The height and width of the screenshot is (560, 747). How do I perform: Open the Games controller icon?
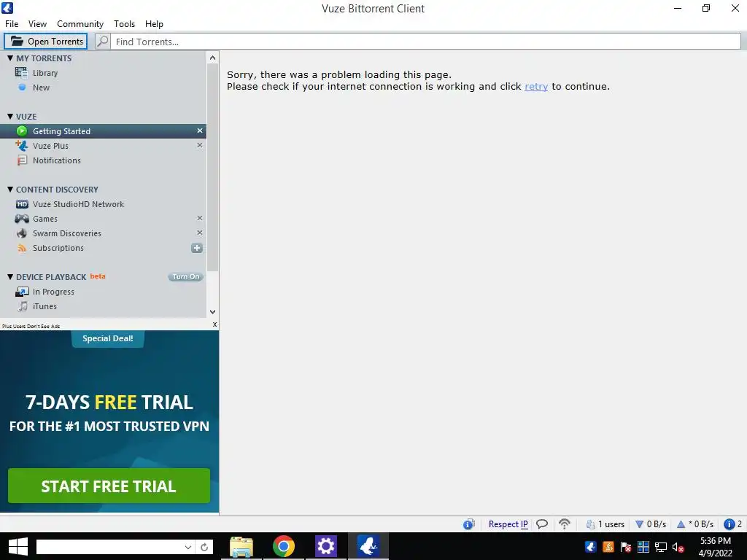tap(22, 219)
